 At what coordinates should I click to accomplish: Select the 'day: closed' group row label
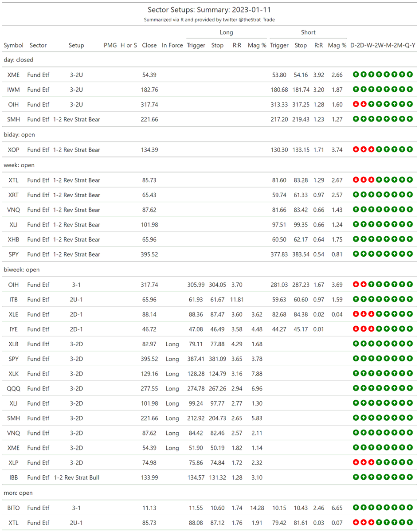pyautogui.click(x=19, y=60)
